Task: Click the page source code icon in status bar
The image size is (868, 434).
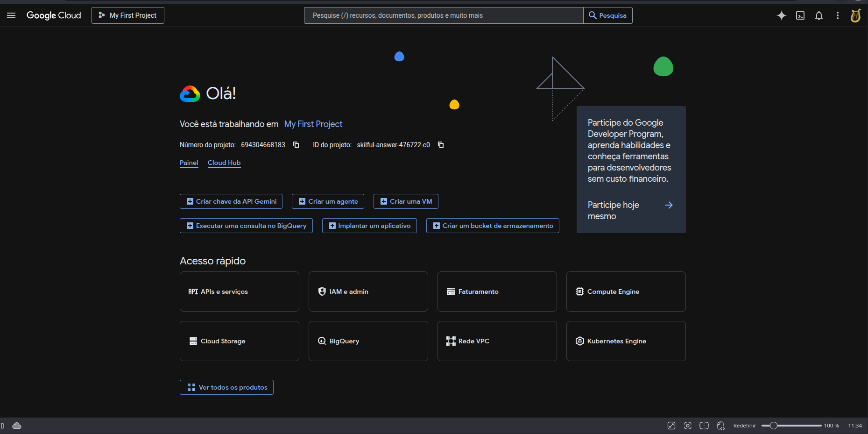Action: click(x=721, y=426)
